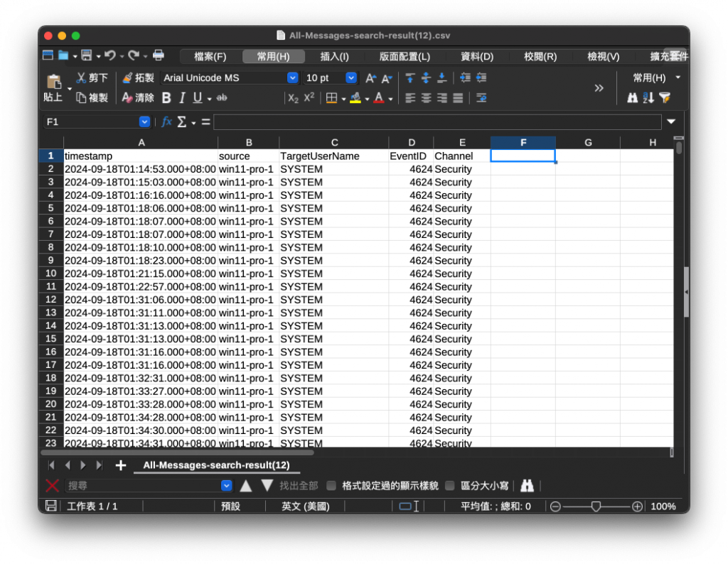
Task: Enable the 區分大小寫 checkbox
Action: click(x=449, y=486)
